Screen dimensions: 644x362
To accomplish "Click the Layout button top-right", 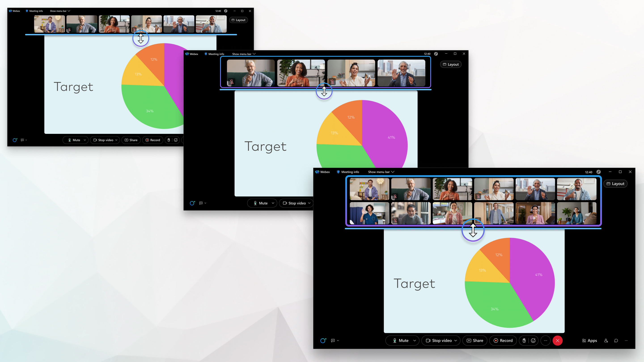I will (x=616, y=183).
